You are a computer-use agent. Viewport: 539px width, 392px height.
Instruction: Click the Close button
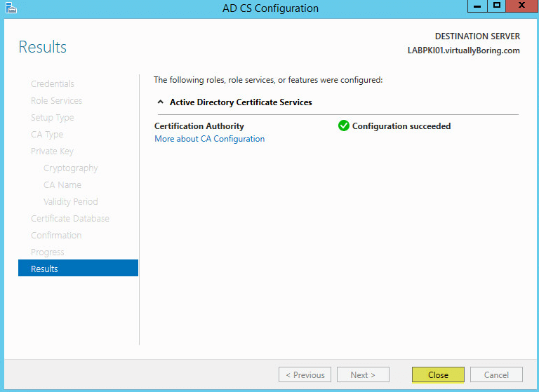click(x=438, y=374)
